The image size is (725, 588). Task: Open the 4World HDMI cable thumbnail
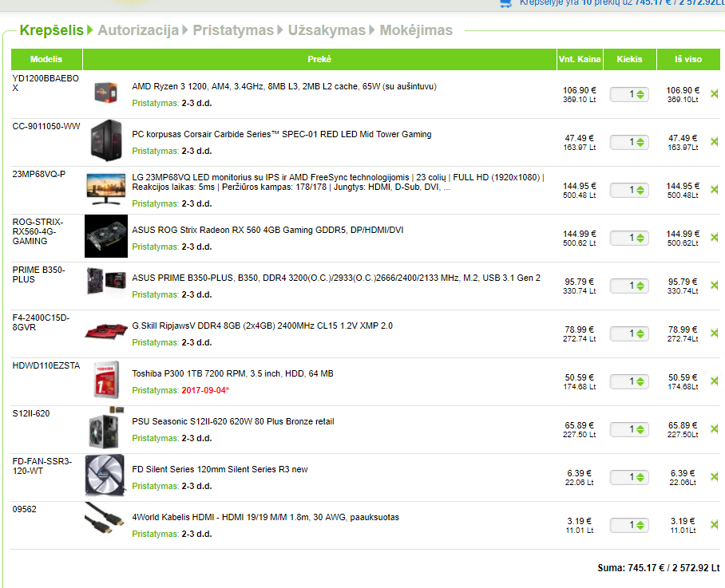105,519
